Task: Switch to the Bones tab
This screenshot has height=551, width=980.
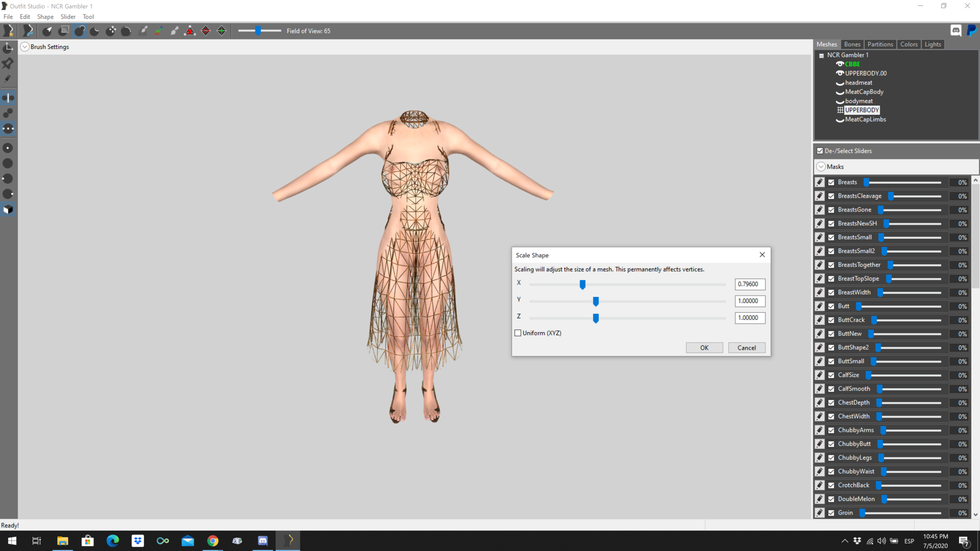Action: 852,44
